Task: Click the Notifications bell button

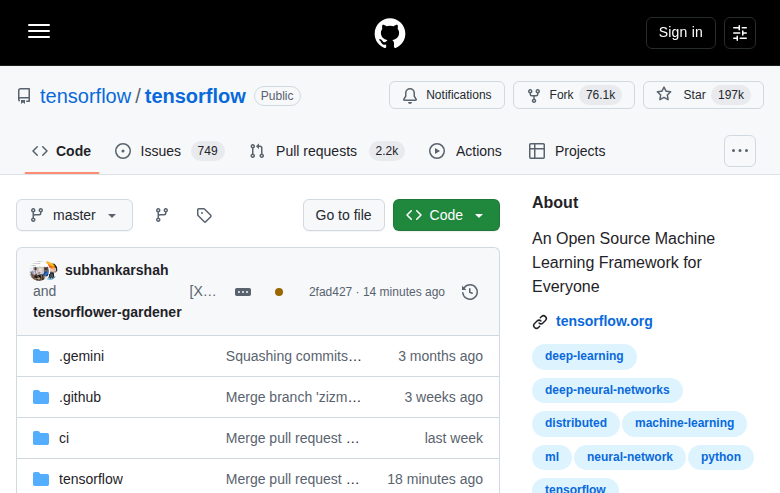Action: [447, 95]
